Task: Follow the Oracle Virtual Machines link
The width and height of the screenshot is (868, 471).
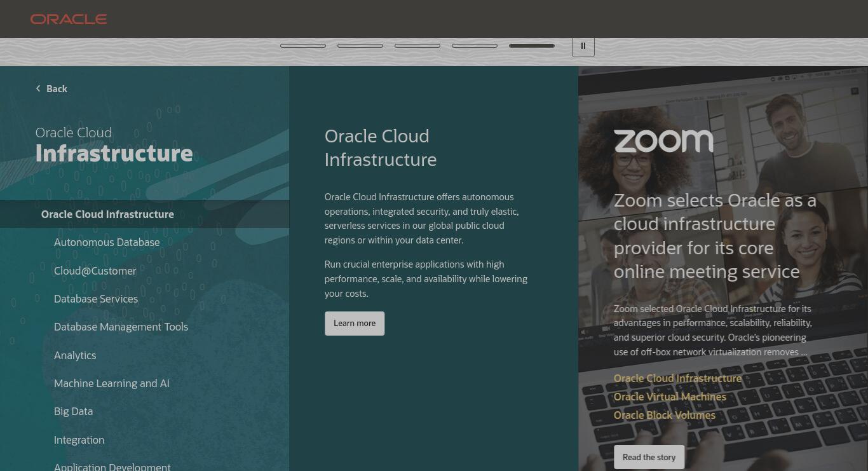Action: pyautogui.click(x=670, y=397)
